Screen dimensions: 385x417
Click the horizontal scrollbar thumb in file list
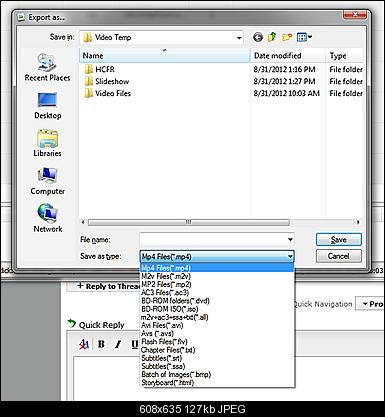tap(189, 222)
